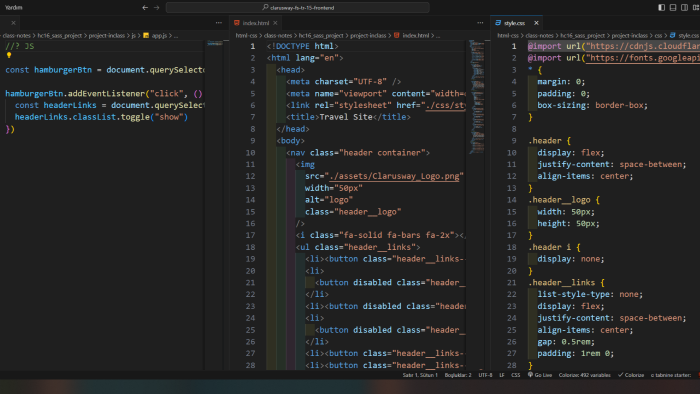Open the Yardım menu
The image size is (700, 394).
click(x=14, y=8)
